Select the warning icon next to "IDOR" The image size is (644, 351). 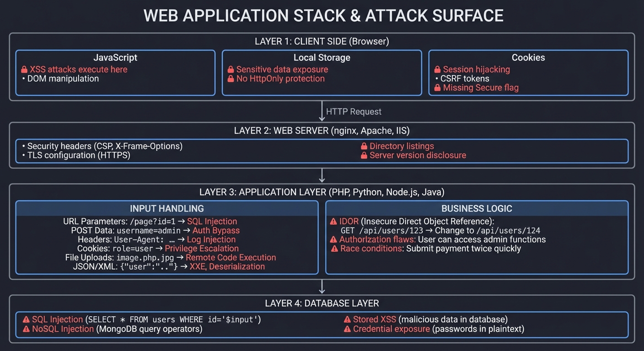click(x=333, y=221)
